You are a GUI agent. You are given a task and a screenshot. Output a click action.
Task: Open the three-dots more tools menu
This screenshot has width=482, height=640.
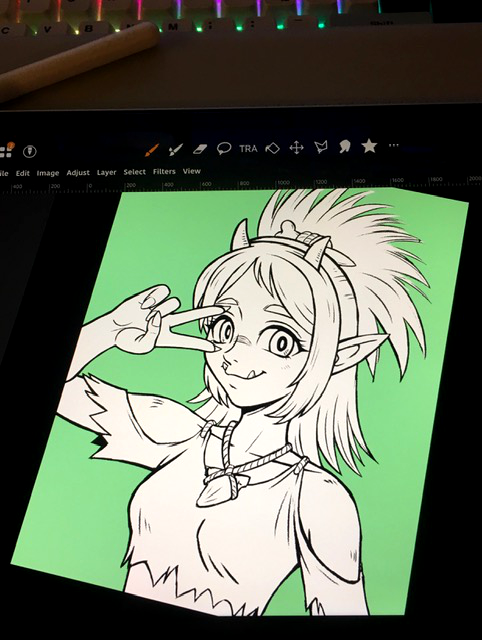coord(393,145)
